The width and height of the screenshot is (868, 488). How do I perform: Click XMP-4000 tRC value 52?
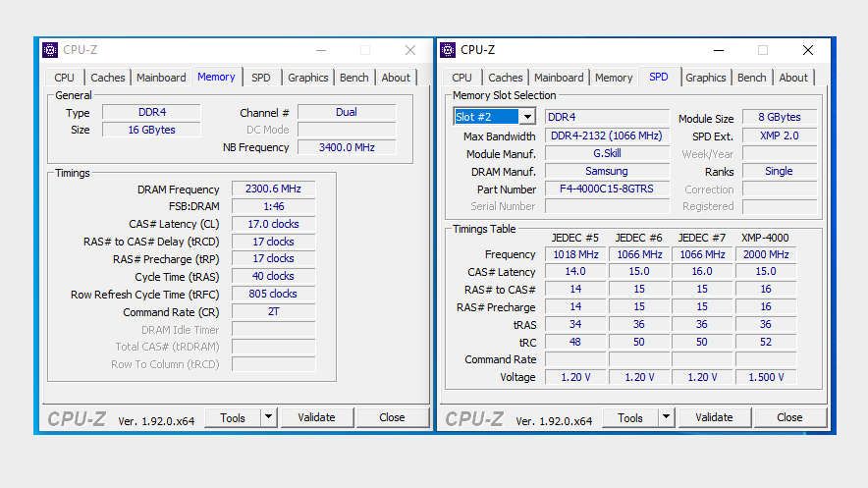(766, 342)
